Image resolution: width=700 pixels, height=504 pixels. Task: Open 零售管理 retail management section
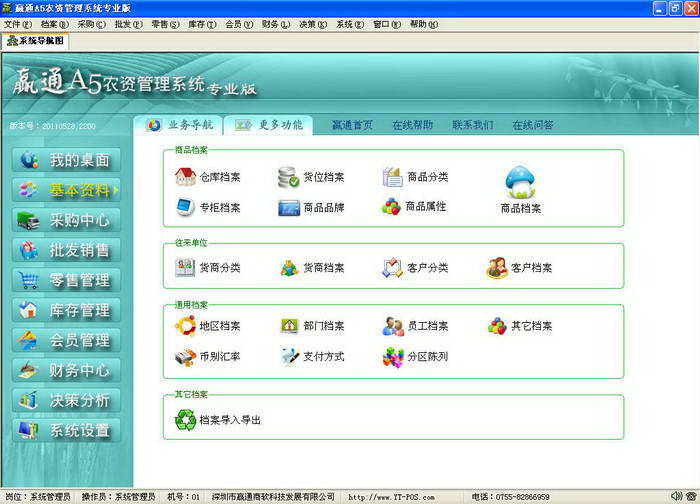pos(67,280)
